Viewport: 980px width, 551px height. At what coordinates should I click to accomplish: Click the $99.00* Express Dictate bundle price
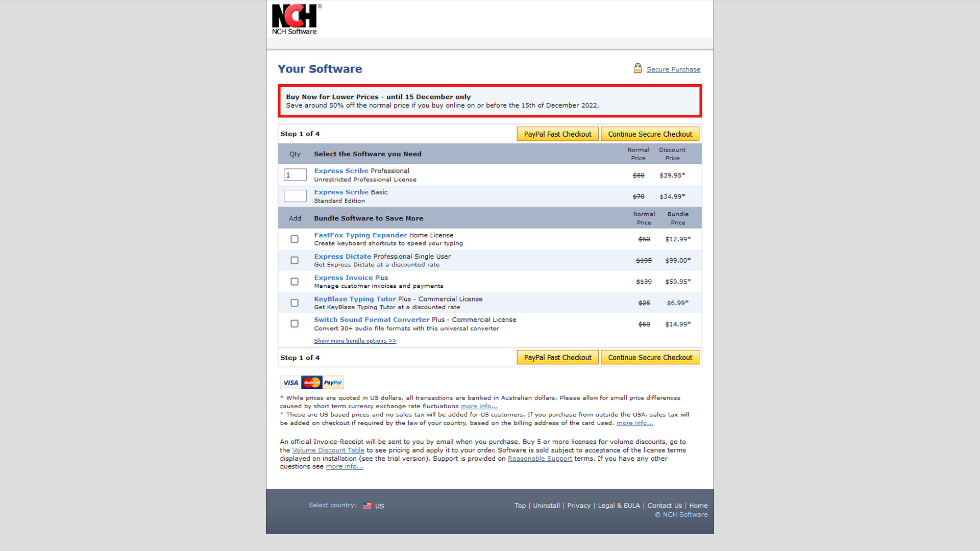click(x=678, y=261)
